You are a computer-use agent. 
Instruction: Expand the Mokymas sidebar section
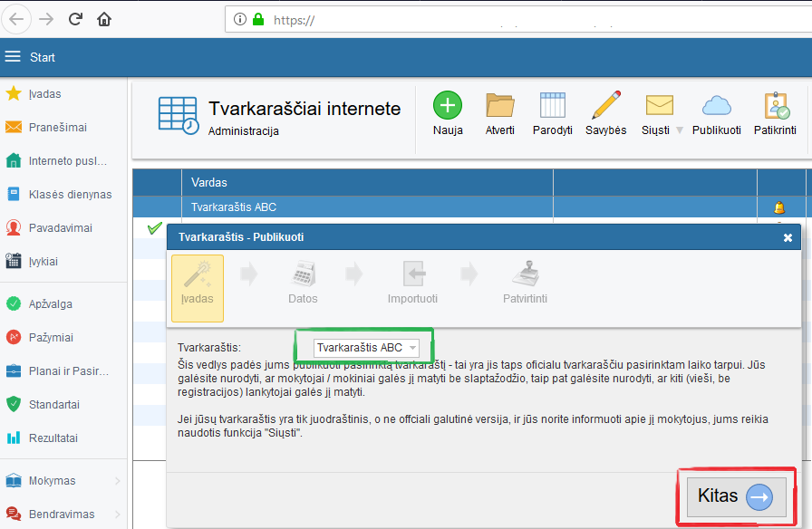click(117, 481)
